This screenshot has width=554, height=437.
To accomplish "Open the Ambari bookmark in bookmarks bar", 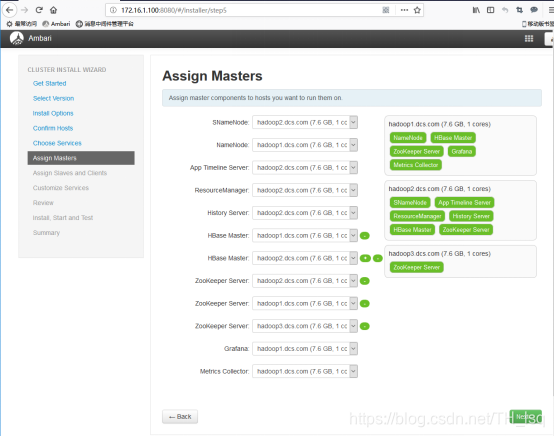I will (x=56, y=24).
